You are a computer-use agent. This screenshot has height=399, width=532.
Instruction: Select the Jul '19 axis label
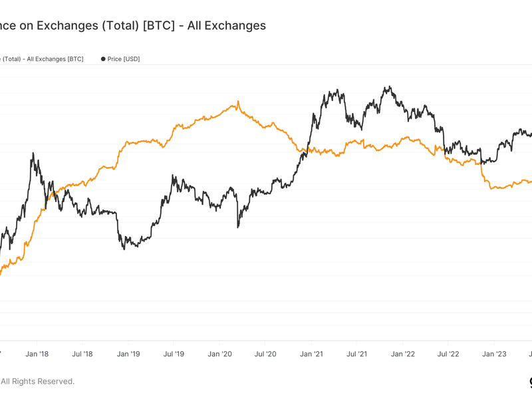(x=174, y=354)
